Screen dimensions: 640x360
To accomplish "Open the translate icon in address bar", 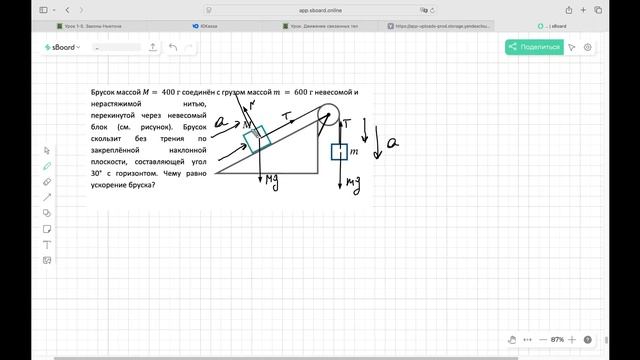I will [423, 10].
